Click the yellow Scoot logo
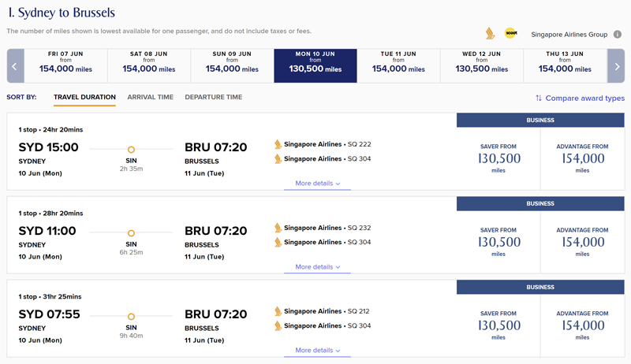 coord(510,33)
